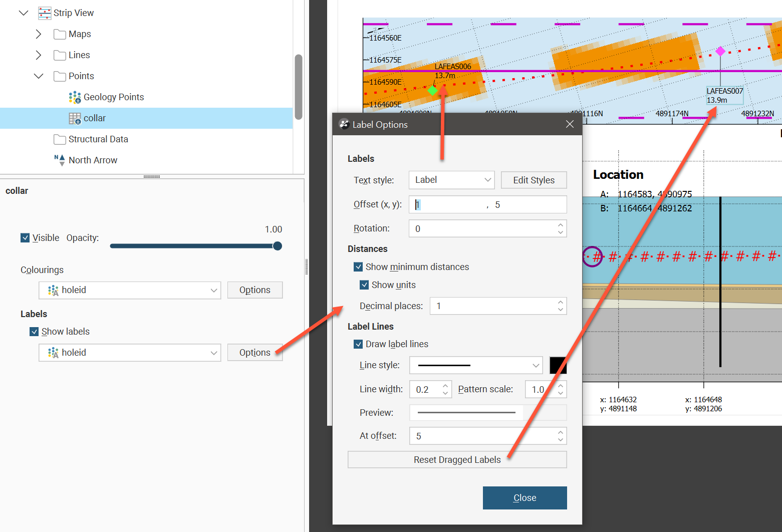Click the Reset Dragged Labels button
Image resolution: width=782 pixels, height=532 pixels.
[457, 460]
